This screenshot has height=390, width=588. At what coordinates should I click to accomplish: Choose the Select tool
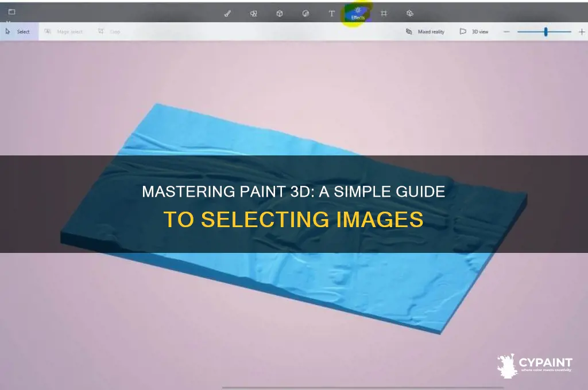coord(18,32)
